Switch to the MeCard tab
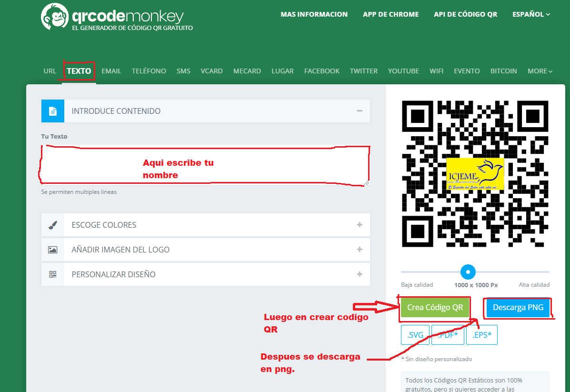570x392 pixels. click(x=247, y=71)
